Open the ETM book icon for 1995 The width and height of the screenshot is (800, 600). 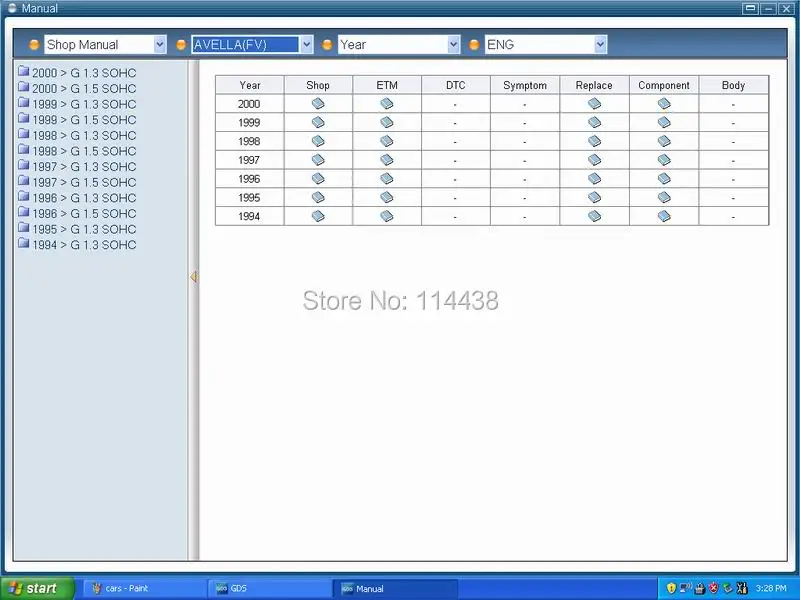tap(387, 197)
